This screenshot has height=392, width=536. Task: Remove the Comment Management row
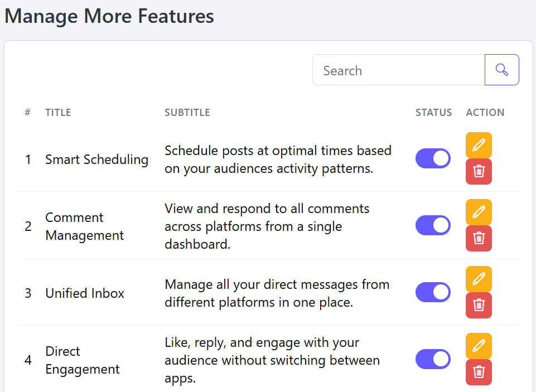[x=479, y=238]
